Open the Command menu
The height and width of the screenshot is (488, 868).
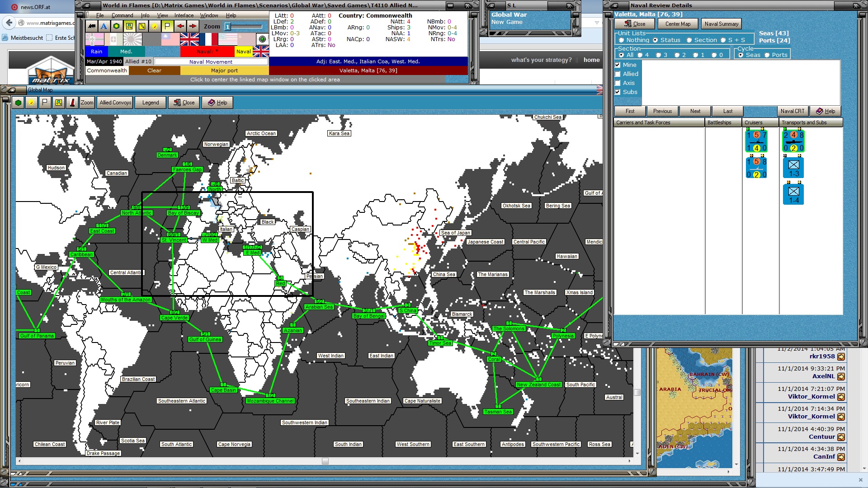coord(123,15)
